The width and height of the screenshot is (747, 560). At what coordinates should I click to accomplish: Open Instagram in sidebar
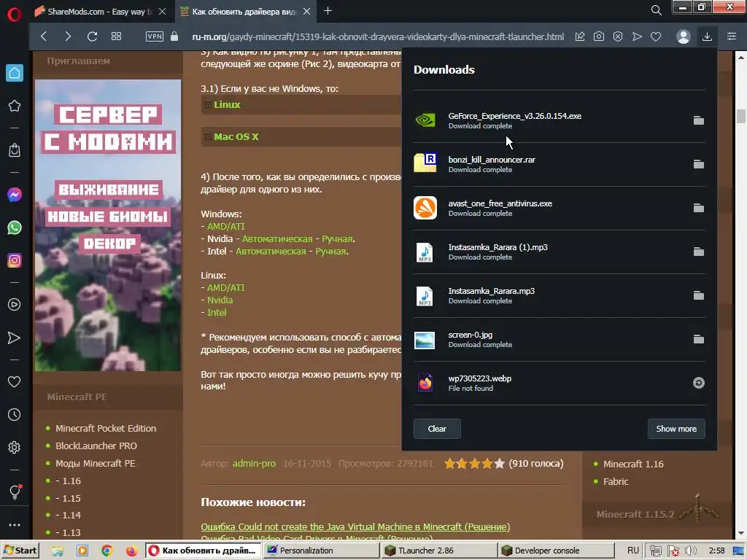point(15,260)
